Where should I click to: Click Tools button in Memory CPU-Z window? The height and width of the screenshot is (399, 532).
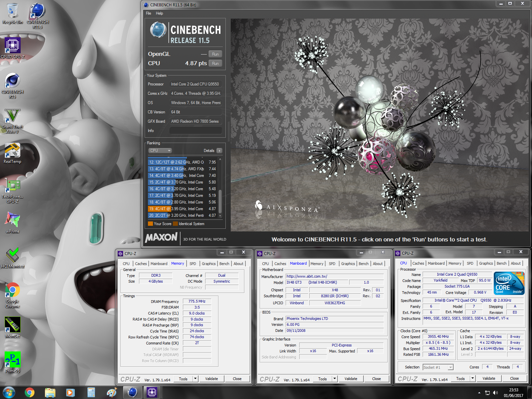(x=183, y=379)
